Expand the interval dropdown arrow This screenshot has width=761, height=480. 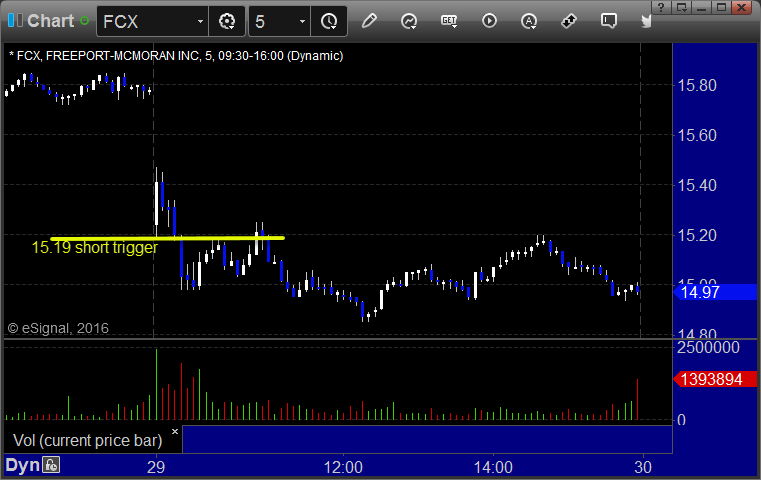(302, 21)
